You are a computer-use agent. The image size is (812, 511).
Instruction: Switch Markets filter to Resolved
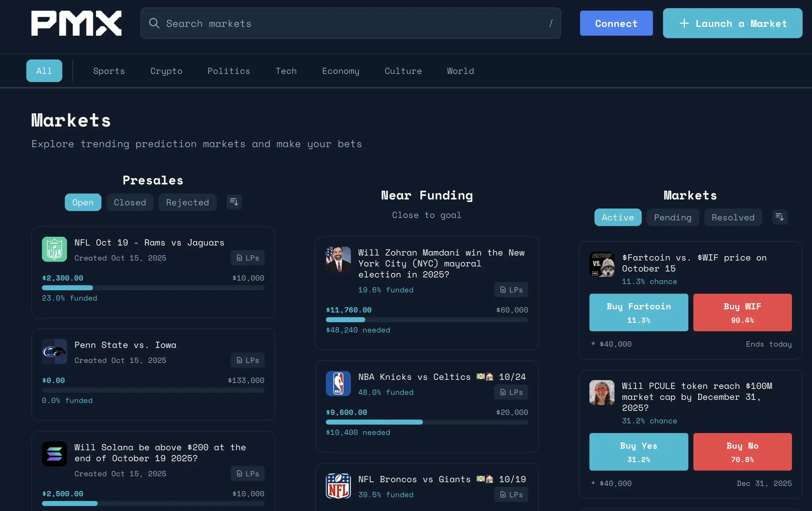click(733, 217)
